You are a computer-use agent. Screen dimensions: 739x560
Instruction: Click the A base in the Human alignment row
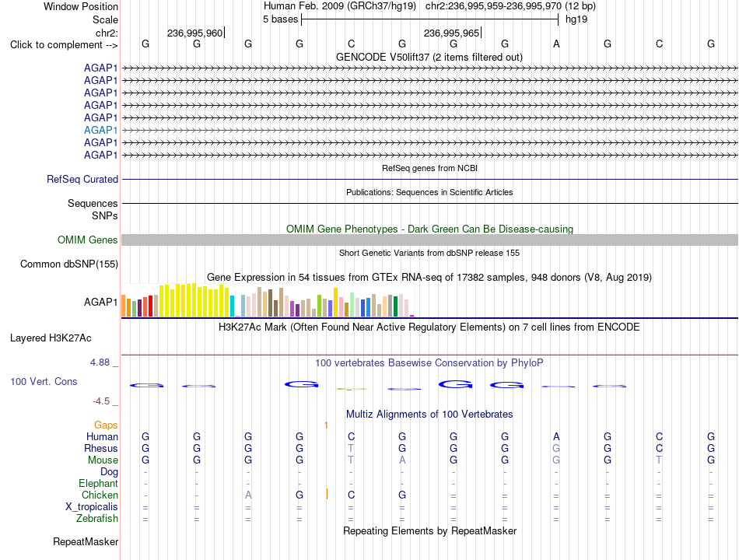pyautogui.click(x=556, y=437)
